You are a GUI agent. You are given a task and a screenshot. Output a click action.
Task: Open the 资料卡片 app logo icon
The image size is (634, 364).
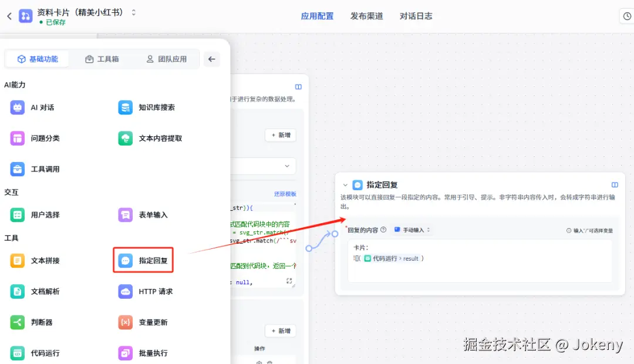click(x=25, y=16)
